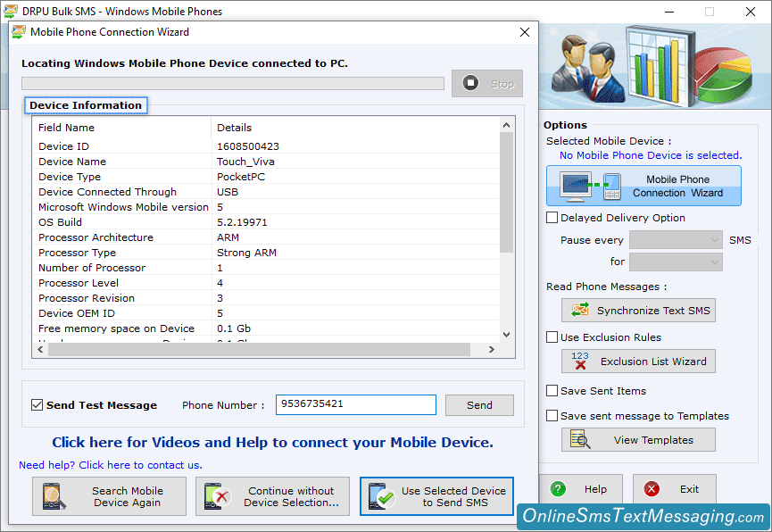
Task: Click Use Selected Device to Send SMS
Action: [x=436, y=496]
